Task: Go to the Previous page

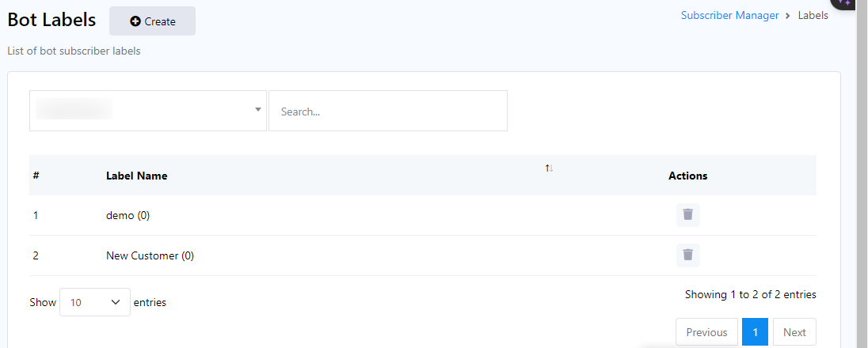Action: pos(706,332)
